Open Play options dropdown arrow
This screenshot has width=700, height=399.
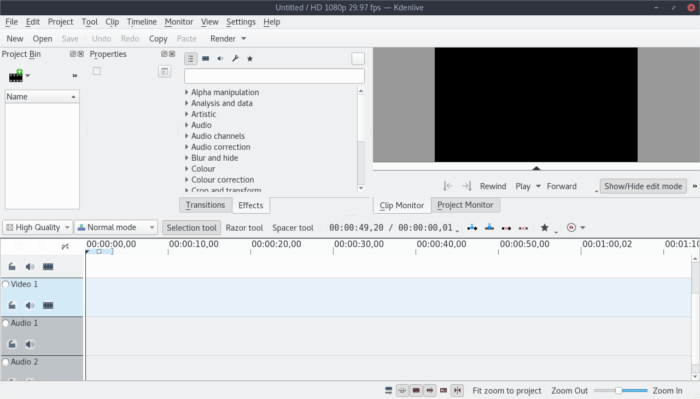tap(538, 186)
